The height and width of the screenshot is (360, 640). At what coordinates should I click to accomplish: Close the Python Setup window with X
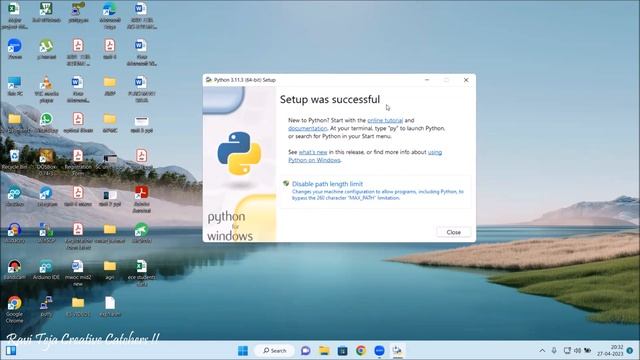coord(466,80)
